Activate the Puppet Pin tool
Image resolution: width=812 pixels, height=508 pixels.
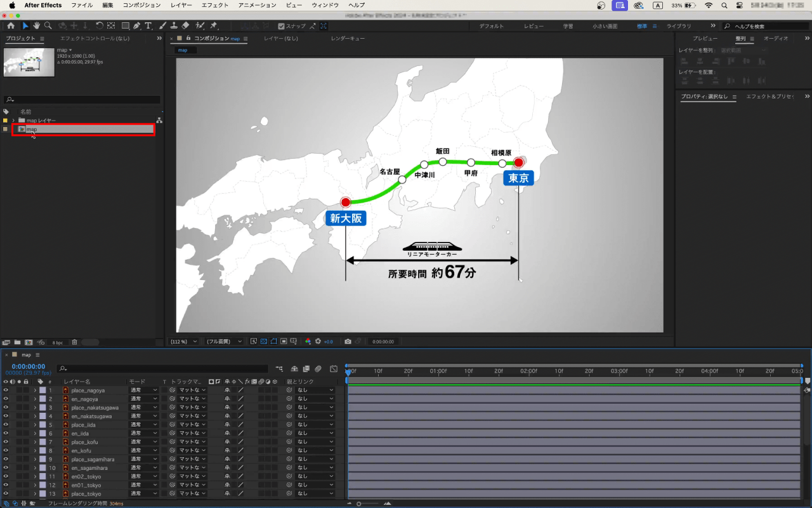pyautogui.click(x=214, y=26)
